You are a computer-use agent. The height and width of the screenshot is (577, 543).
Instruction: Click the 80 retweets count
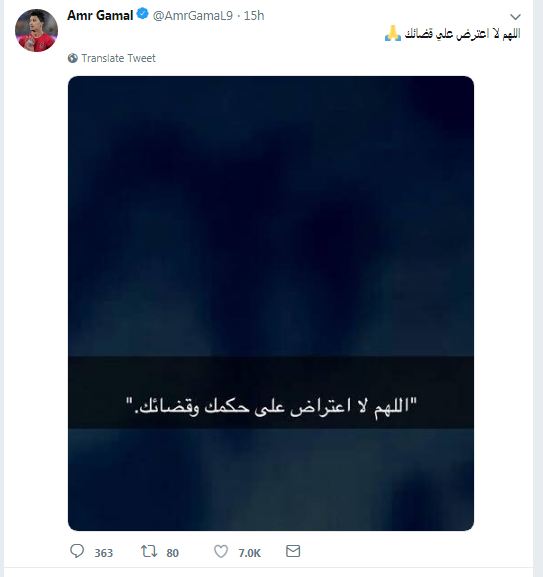172,553
